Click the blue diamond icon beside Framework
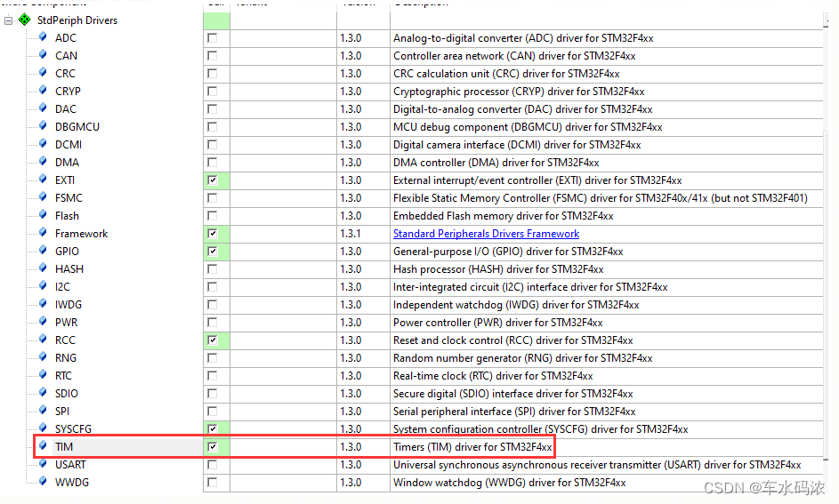This screenshot has width=839, height=504. pyautogui.click(x=44, y=233)
